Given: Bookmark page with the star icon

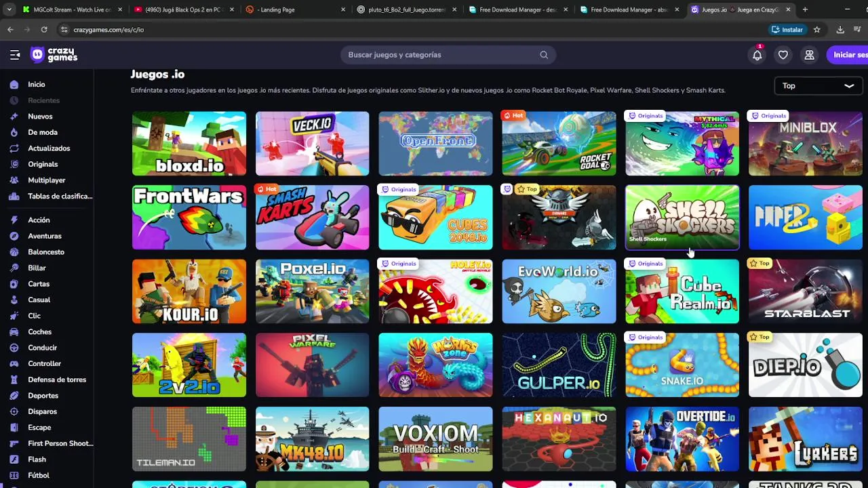Looking at the screenshot, I should [x=817, y=30].
